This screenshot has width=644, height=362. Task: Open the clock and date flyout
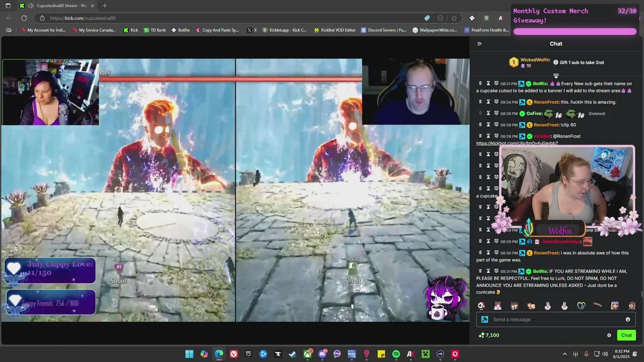coord(622,354)
